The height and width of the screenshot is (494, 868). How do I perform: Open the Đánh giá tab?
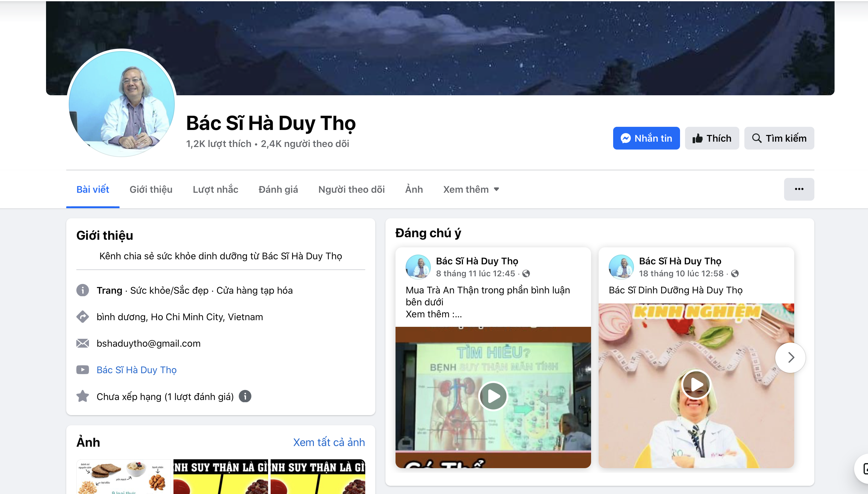click(278, 189)
